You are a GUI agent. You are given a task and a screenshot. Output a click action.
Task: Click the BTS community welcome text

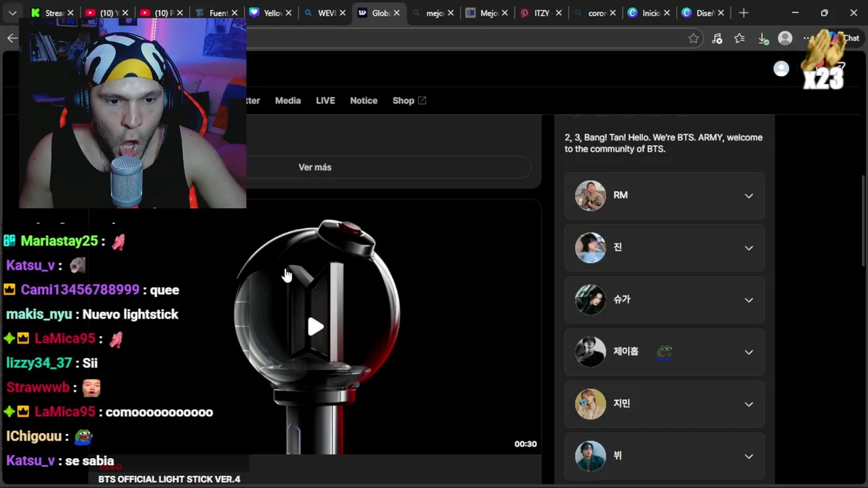[x=663, y=143]
